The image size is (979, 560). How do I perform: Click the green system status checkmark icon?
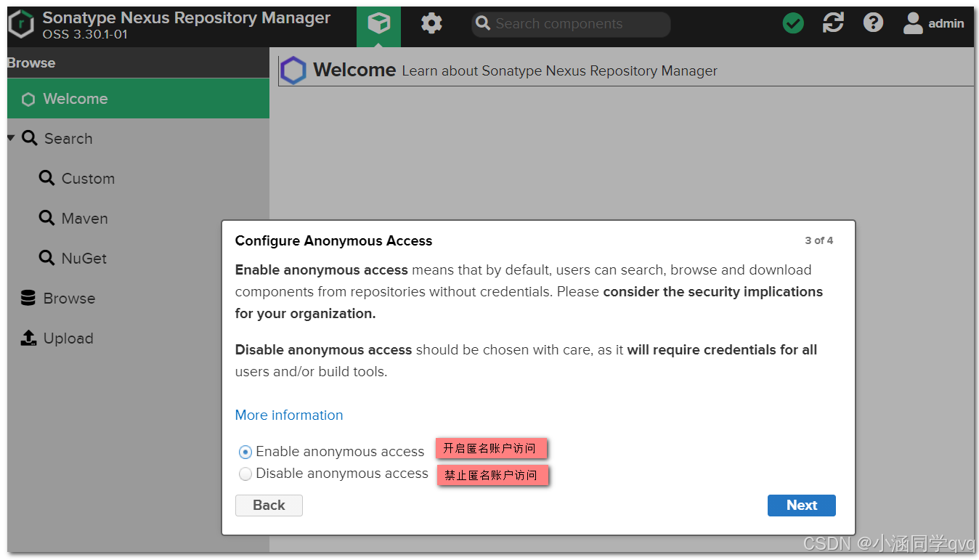pyautogui.click(x=793, y=23)
